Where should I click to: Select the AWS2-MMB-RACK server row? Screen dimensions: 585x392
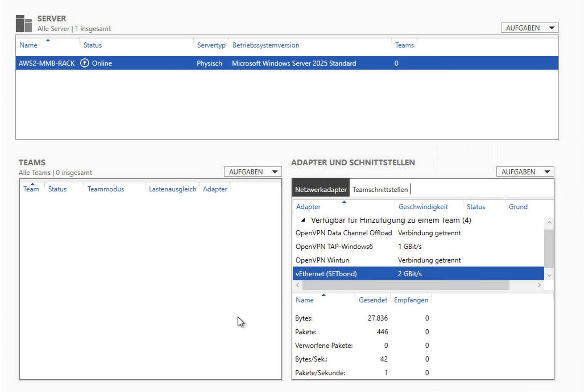(46, 63)
